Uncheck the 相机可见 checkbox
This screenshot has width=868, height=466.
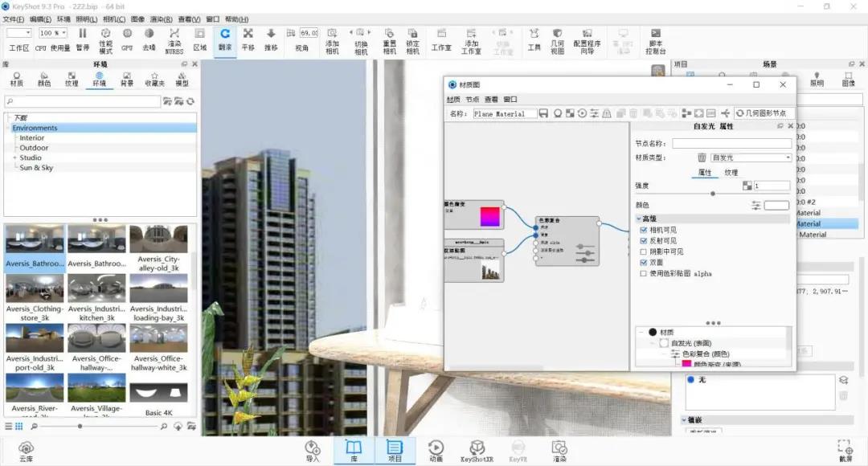[643, 230]
